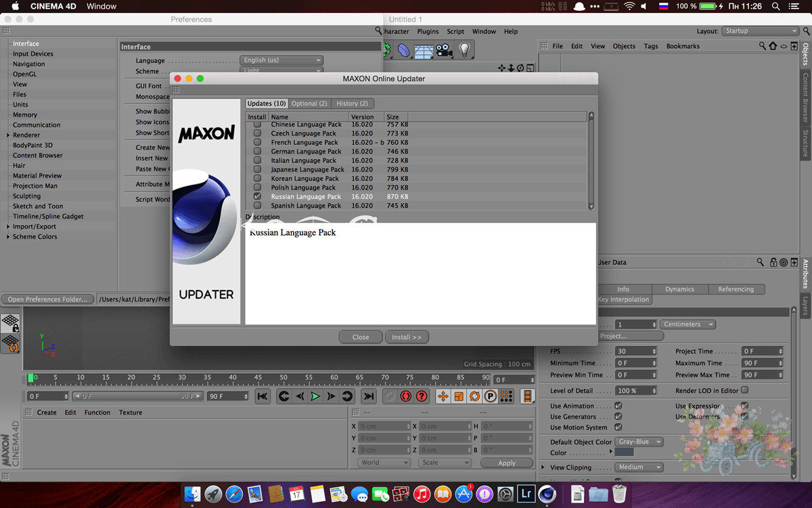812x508 pixels.
Task: Click Install >> in the Online Updater
Action: point(407,337)
